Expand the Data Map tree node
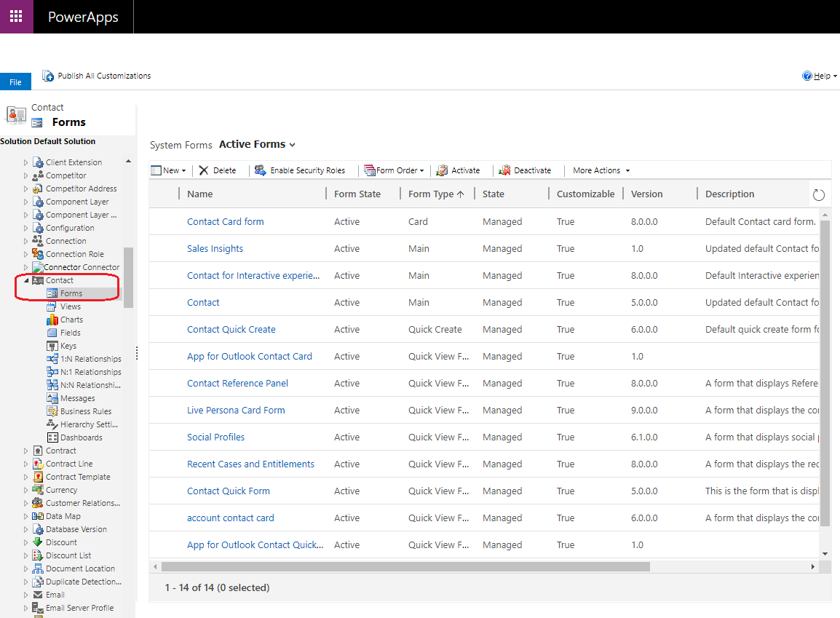840x618 pixels. click(x=25, y=516)
